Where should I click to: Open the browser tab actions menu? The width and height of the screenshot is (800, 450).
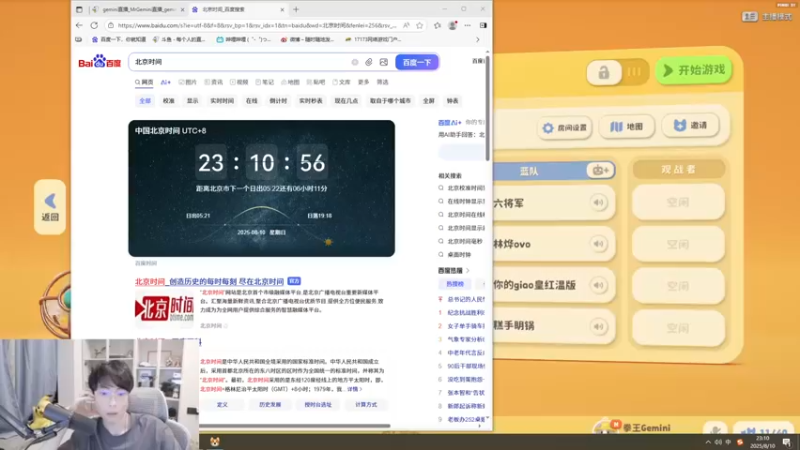79,9
